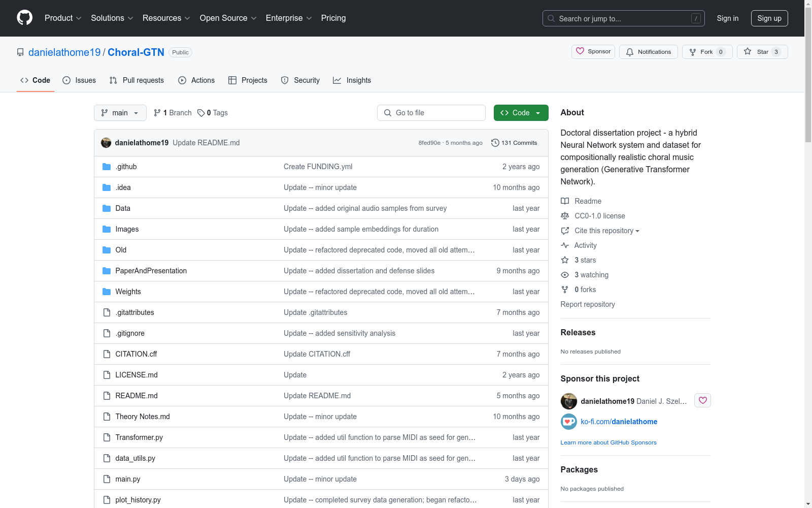Click the Notifications button

[649, 52]
